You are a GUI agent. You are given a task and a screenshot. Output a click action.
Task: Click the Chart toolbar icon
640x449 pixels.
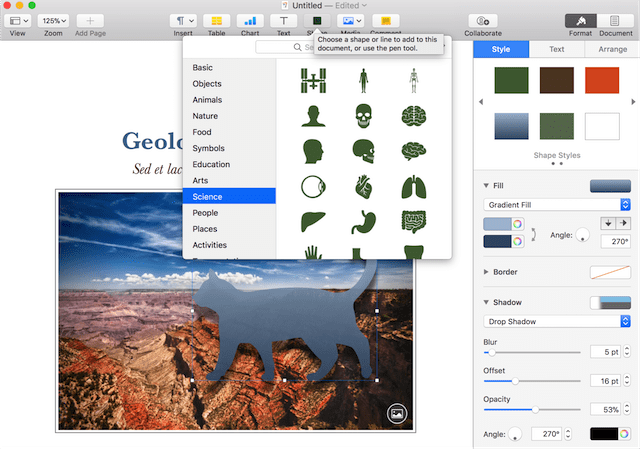tap(249, 20)
